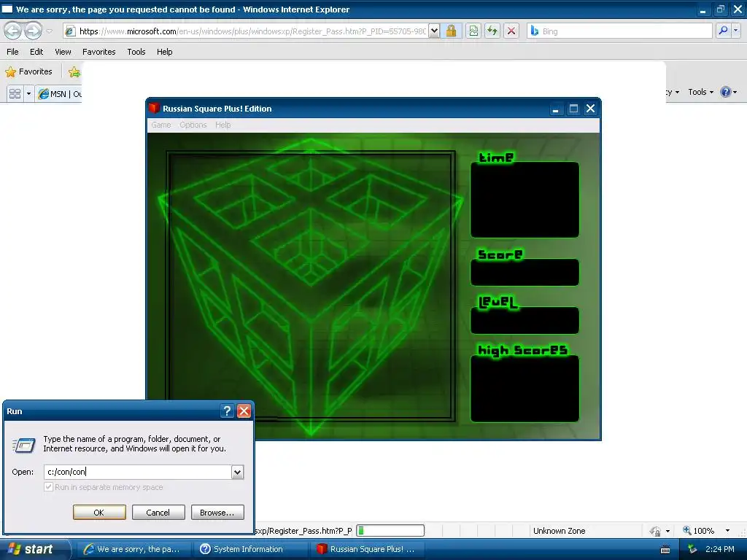
Task: Click the Zoom level magnifier in status bar
Action: click(x=687, y=530)
